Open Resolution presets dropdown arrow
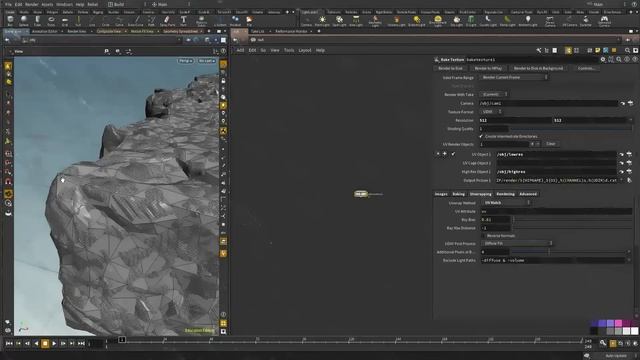 coord(630,120)
